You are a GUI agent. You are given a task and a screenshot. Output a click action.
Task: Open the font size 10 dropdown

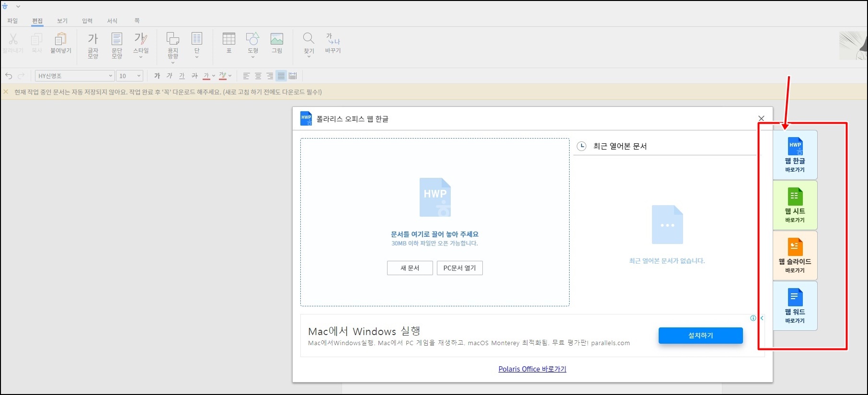(x=130, y=76)
